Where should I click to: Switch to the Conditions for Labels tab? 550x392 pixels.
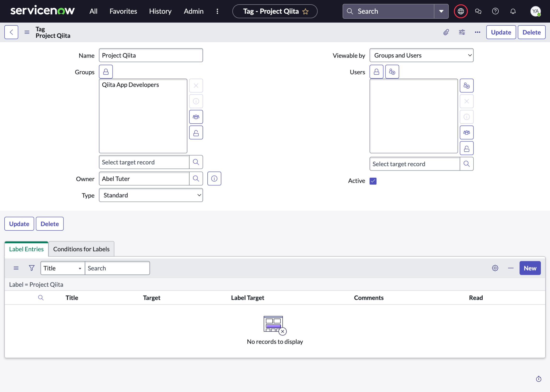point(81,249)
